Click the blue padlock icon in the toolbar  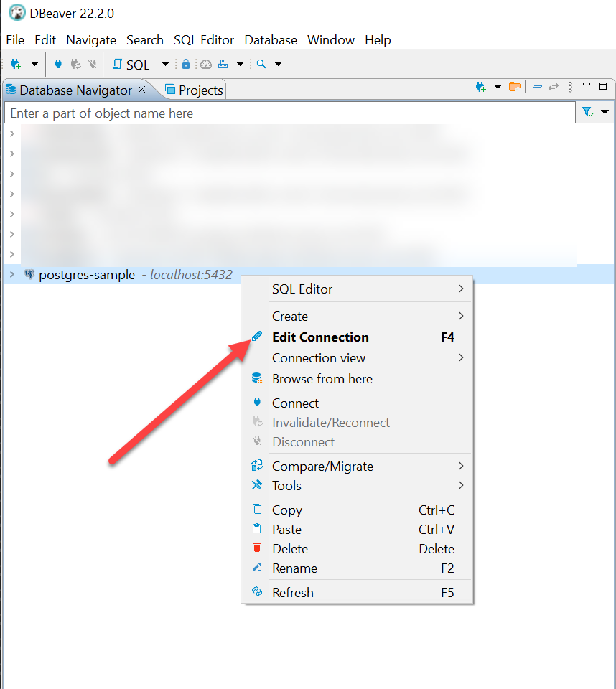click(186, 64)
